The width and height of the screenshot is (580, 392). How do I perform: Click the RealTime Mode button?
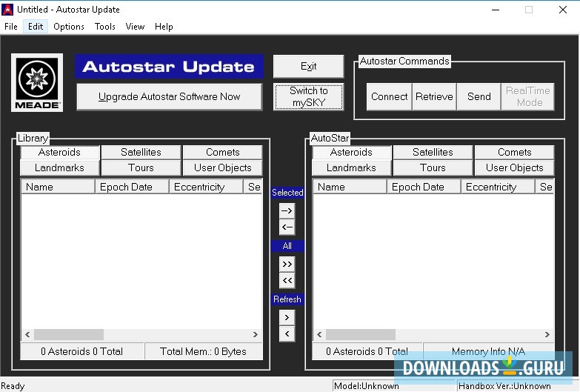pos(528,96)
